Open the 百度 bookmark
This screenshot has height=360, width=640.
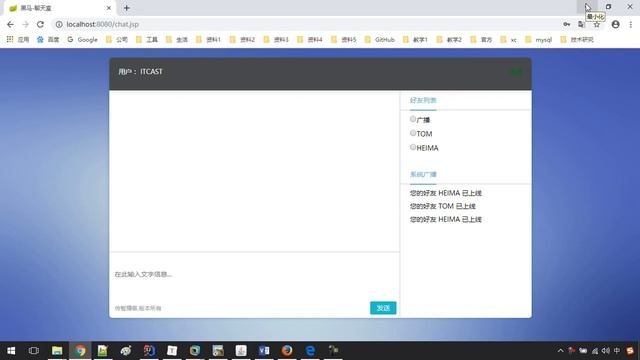(x=48, y=40)
